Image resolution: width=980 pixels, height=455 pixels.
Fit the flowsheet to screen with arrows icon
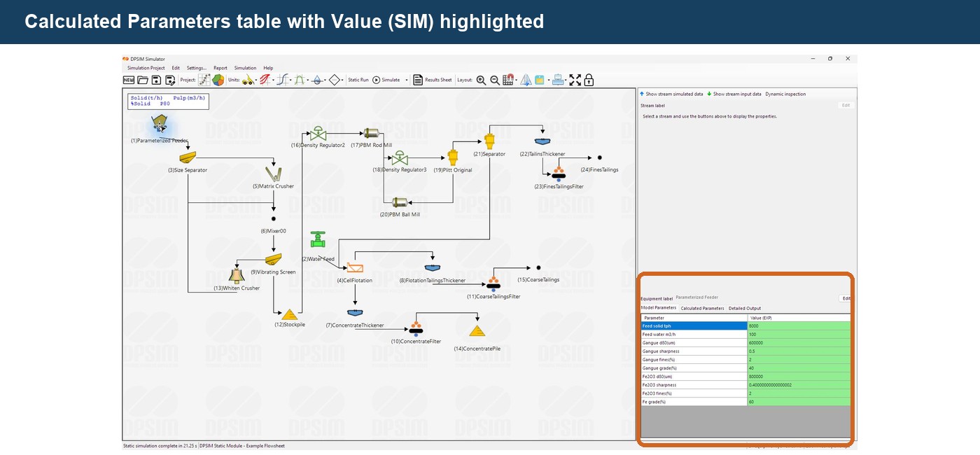point(575,80)
